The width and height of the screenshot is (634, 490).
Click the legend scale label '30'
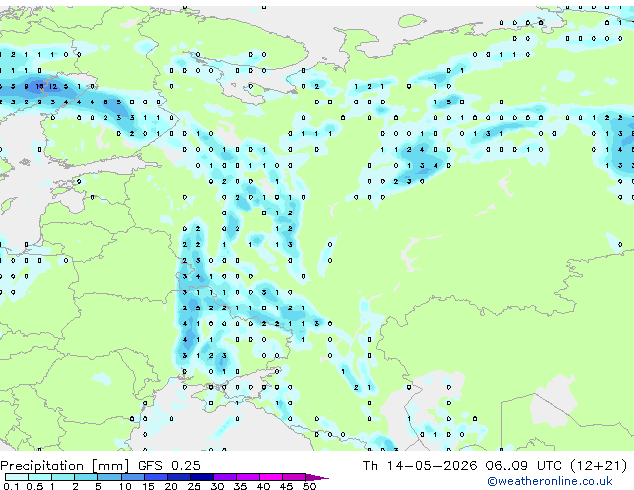[x=218, y=486]
